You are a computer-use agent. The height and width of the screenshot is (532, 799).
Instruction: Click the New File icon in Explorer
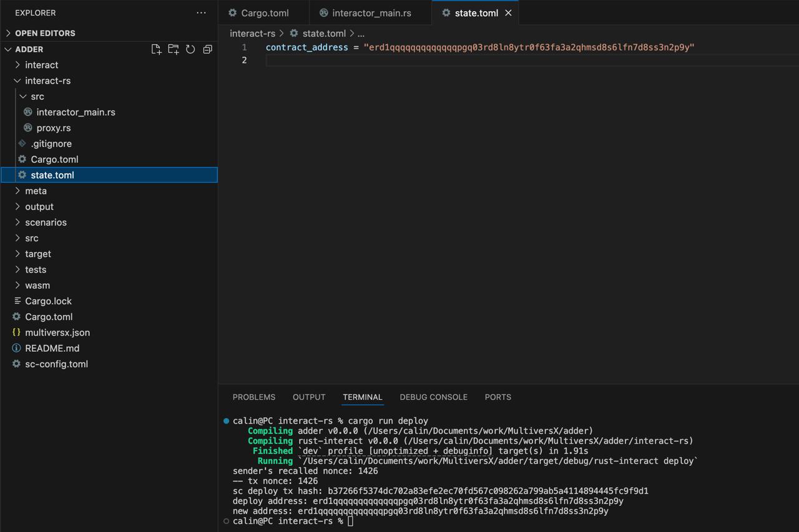coord(156,49)
